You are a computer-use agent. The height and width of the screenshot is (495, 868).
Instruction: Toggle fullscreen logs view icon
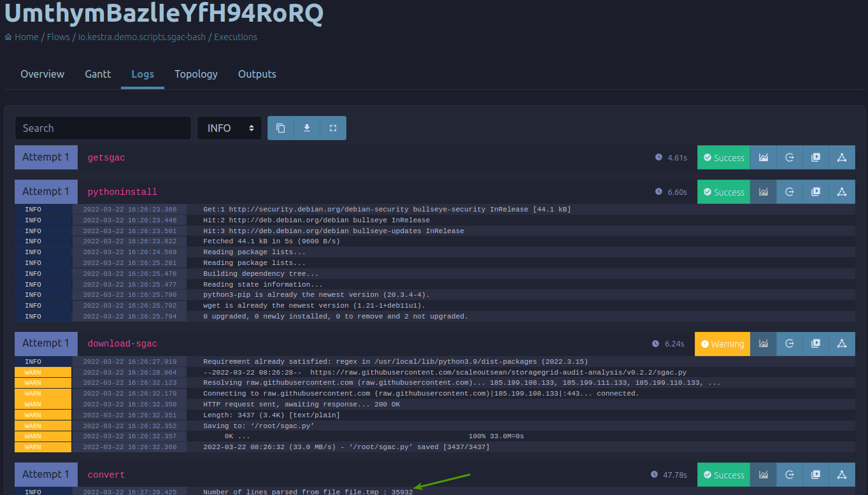[333, 128]
